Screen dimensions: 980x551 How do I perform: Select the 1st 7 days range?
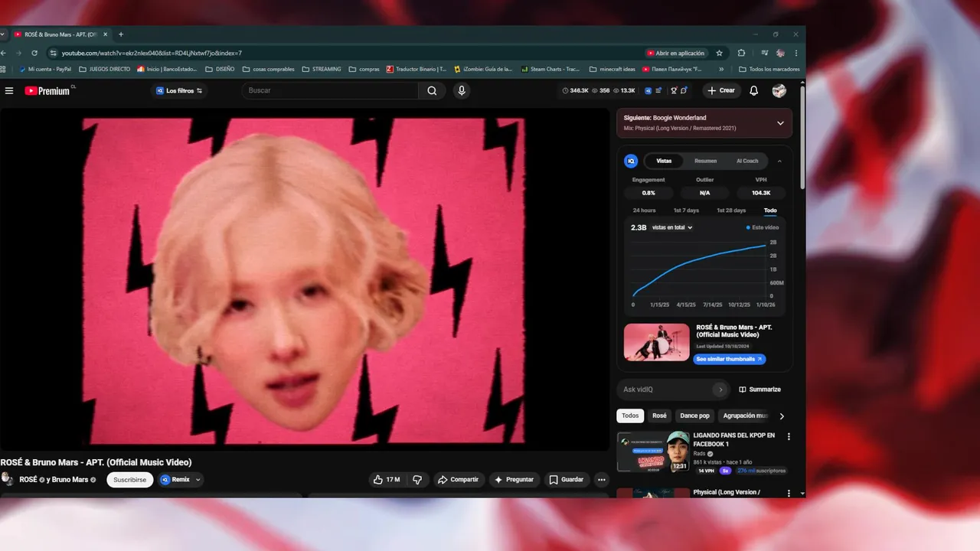coord(686,210)
